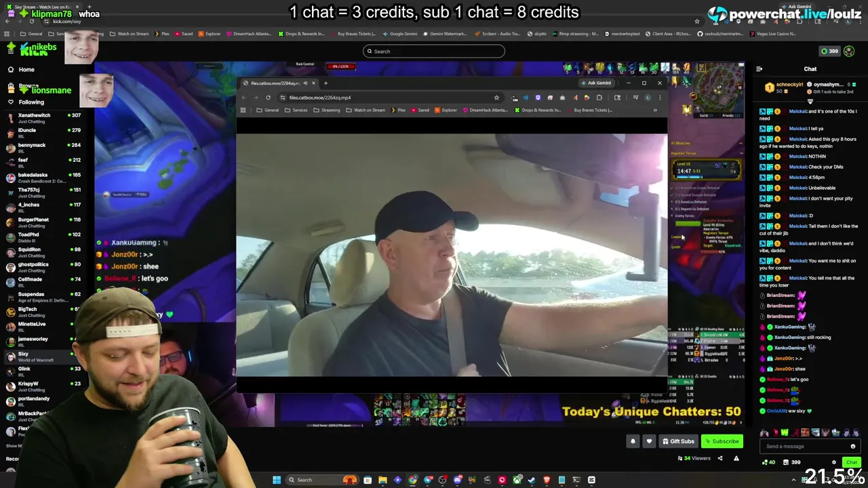The height and width of the screenshot is (488, 868).
Task: Click the Ask Gemini button
Action: pyautogui.click(x=596, y=83)
